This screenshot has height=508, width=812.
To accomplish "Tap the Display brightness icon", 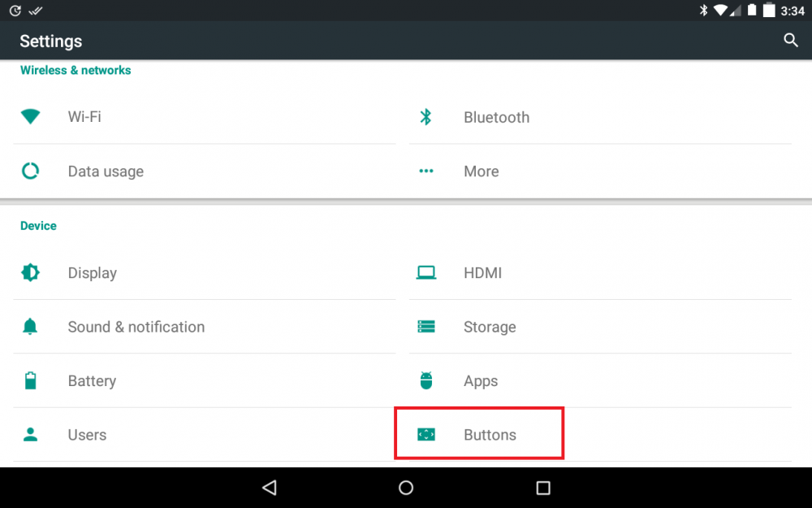I will 31,273.
